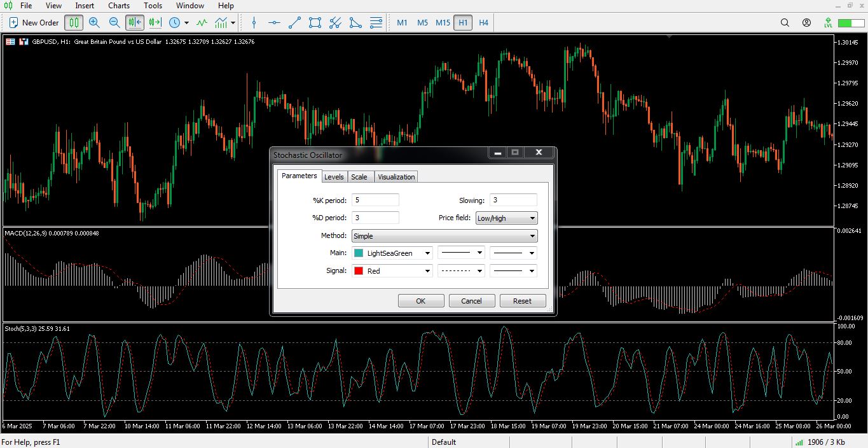
Task: Switch to the Levels tab
Action: 334,177
